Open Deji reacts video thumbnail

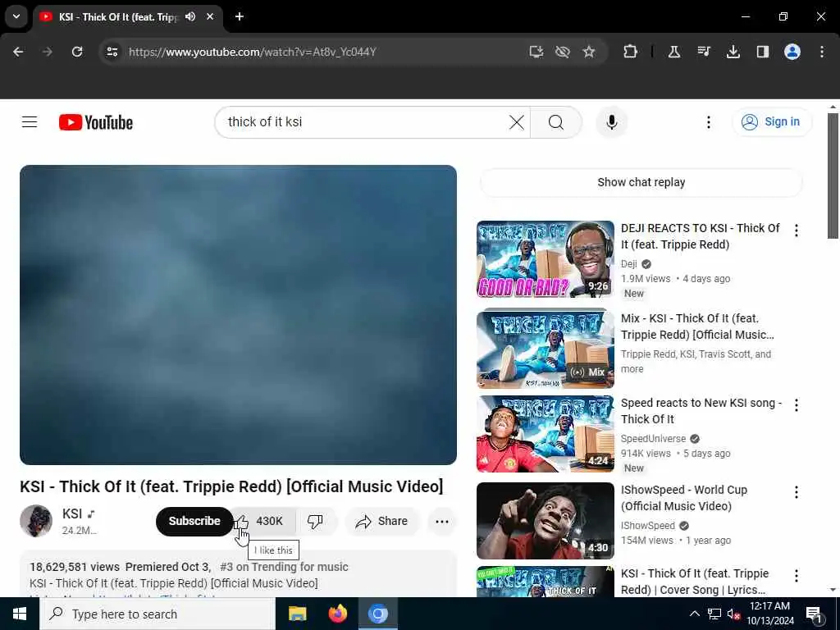(x=546, y=259)
